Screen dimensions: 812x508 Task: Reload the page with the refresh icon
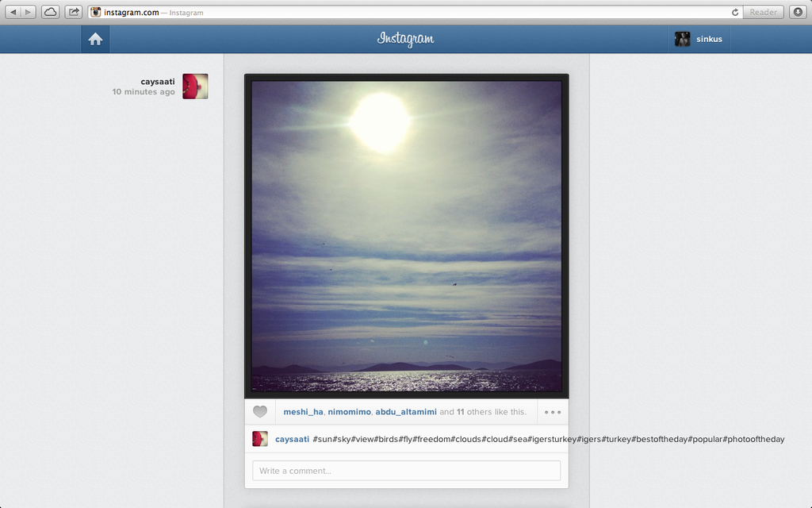coord(735,12)
